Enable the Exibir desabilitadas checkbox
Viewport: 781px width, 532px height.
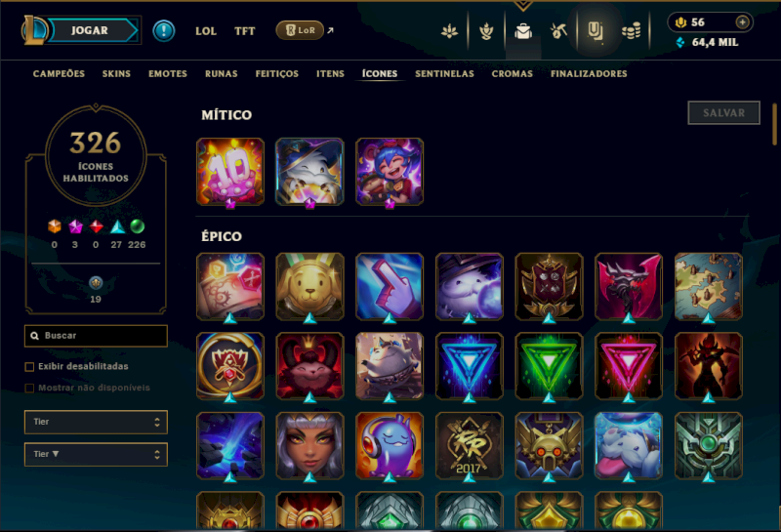click(x=29, y=367)
